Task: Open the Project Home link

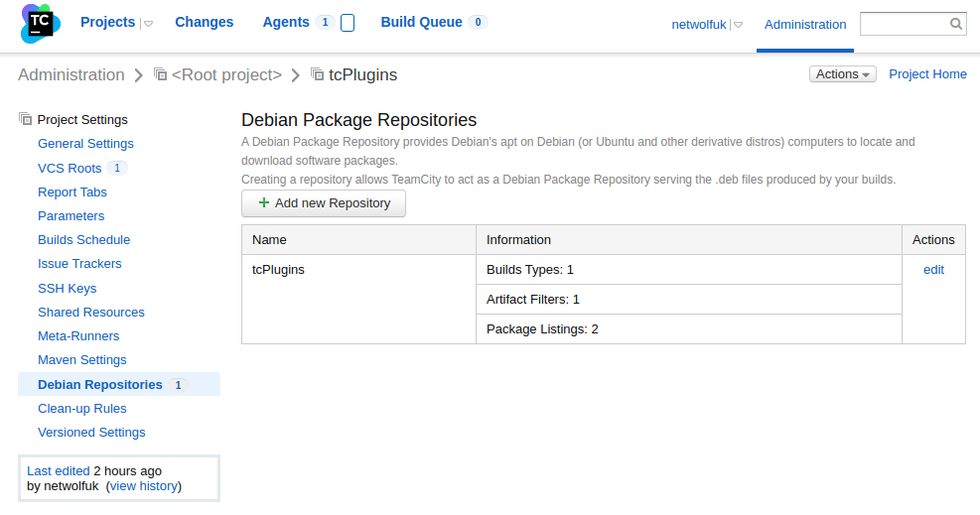Action: tap(927, 74)
